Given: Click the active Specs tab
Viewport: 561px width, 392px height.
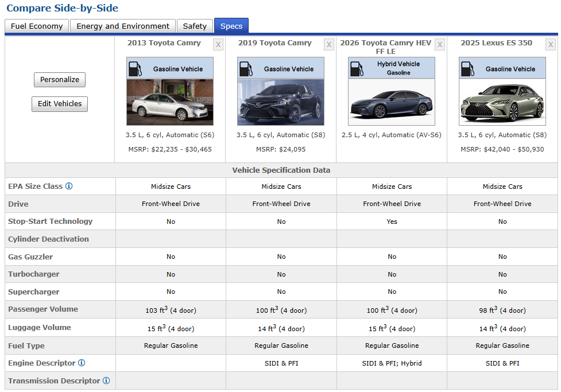Looking at the screenshot, I should (x=231, y=26).
